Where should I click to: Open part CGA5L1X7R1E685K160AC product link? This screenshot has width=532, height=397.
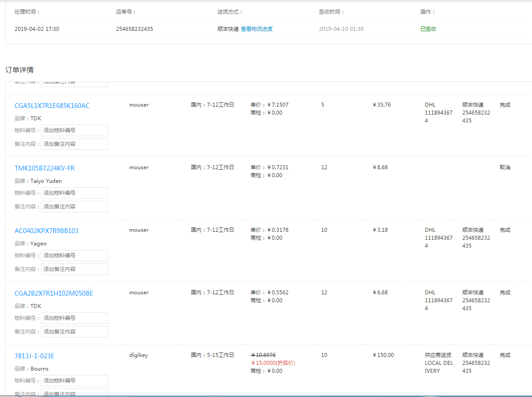(x=52, y=106)
